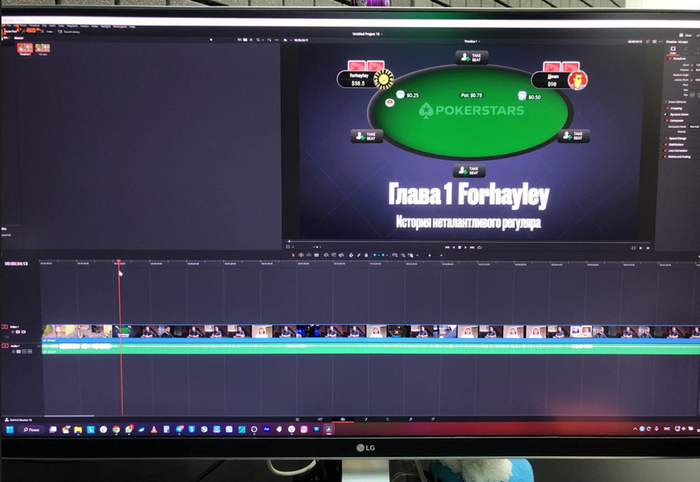This screenshot has height=482, width=700.
Task: Expand the Transform section in Inspector
Action: pyautogui.click(x=679, y=58)
